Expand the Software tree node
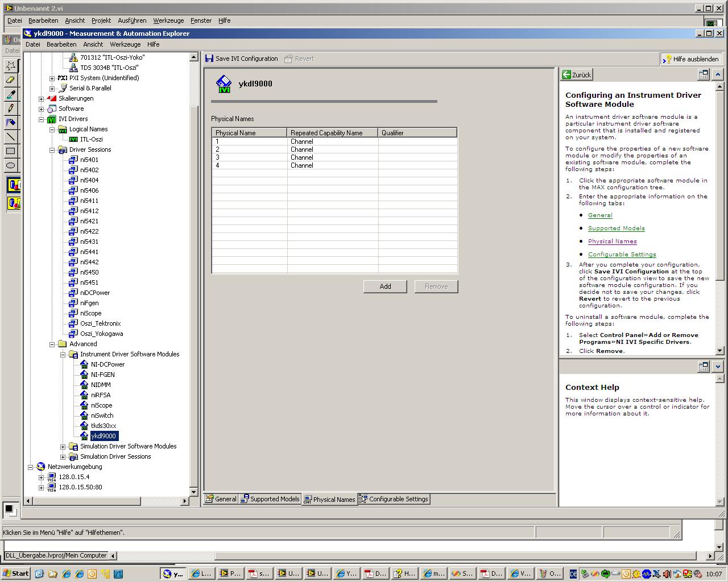Screen dimensions: 728x582 [41, 109]
